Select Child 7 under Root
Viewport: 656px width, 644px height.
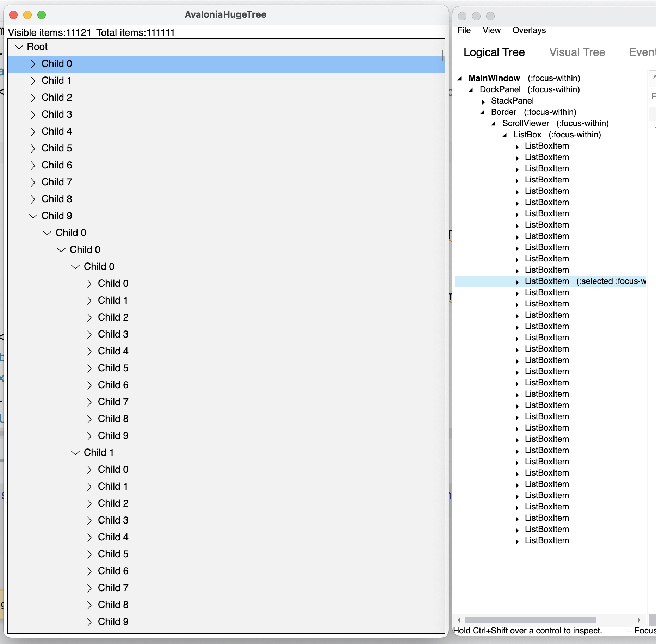pos(226,182)
